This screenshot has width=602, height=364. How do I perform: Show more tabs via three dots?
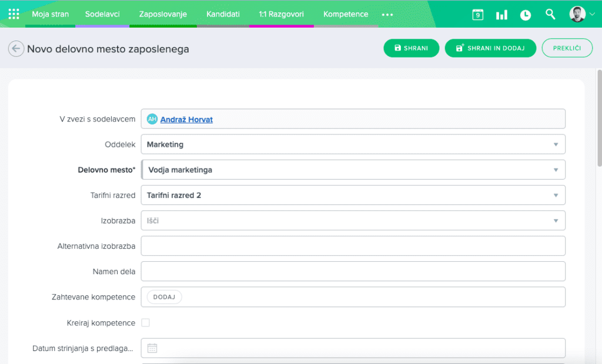pyautogui.click(x=387, y=14)
